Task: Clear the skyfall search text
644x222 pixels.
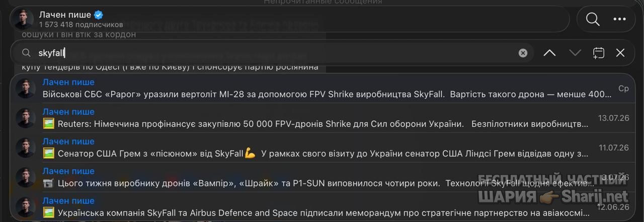Action: pos(523,53)
